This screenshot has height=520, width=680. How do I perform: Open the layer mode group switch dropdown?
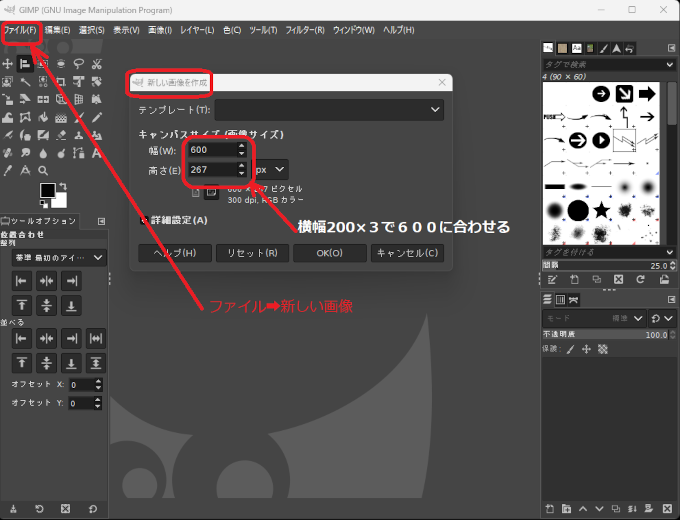tap(662, 318)
